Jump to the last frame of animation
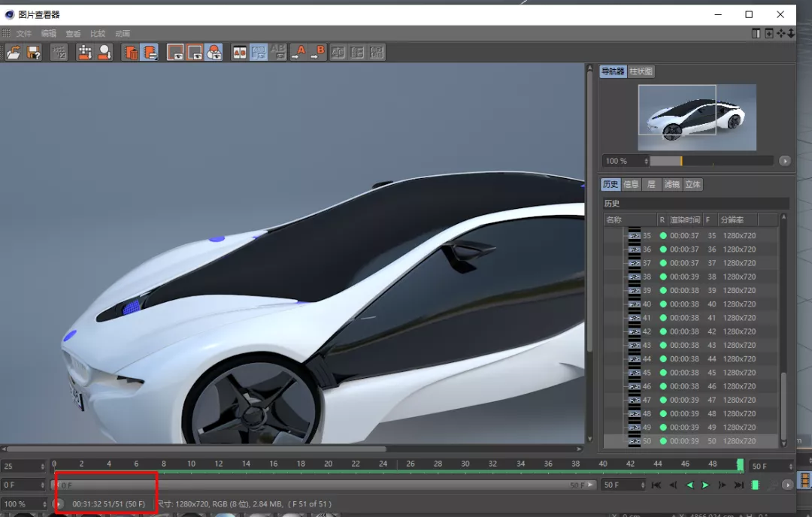Screen dimensions: 812x517 738,485
